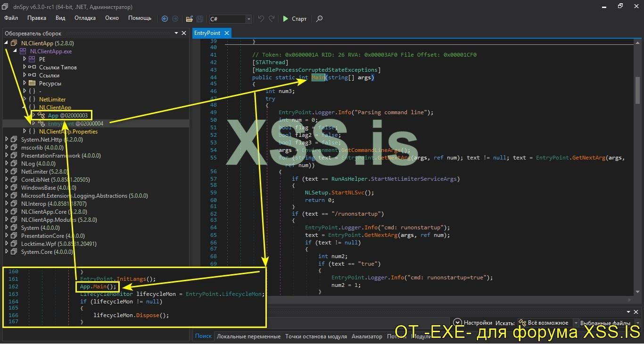Select the Microsoft.Extensions.Logging.Abstractions assembly
Image resolution: width=644 pixels, height=344 pixels.
coord(84,195)
